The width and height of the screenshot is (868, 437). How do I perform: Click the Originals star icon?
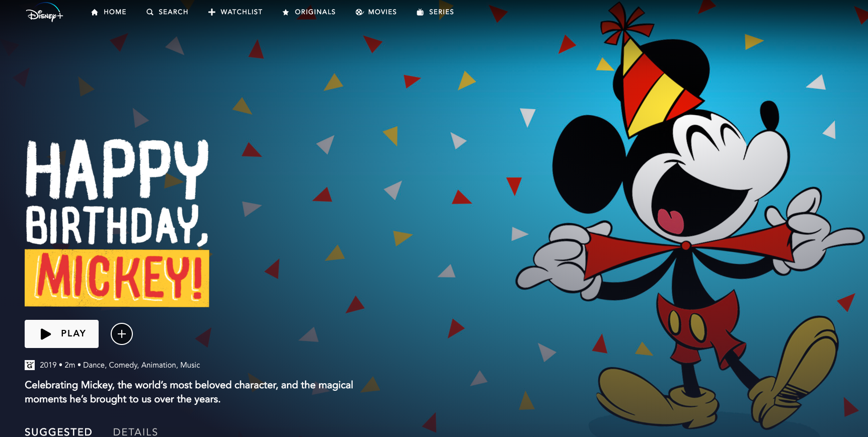pyautogui.click(x=286, y=12)
